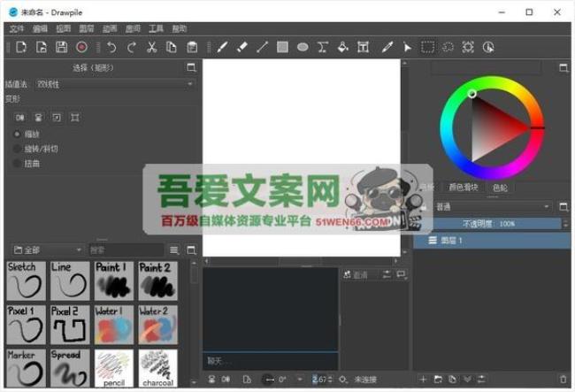Open the 图层 menu
575x392 pixels.
[x=87, y=29]
